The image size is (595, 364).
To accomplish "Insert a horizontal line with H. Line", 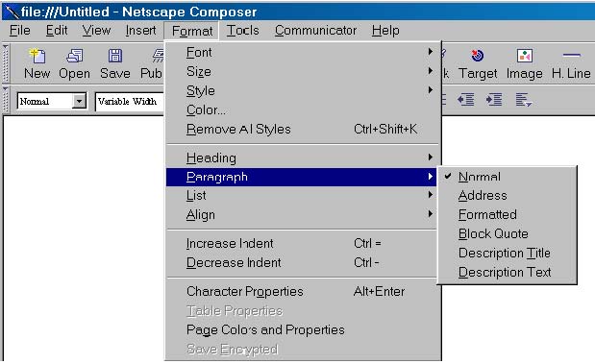I will click(x=571, y=56).
